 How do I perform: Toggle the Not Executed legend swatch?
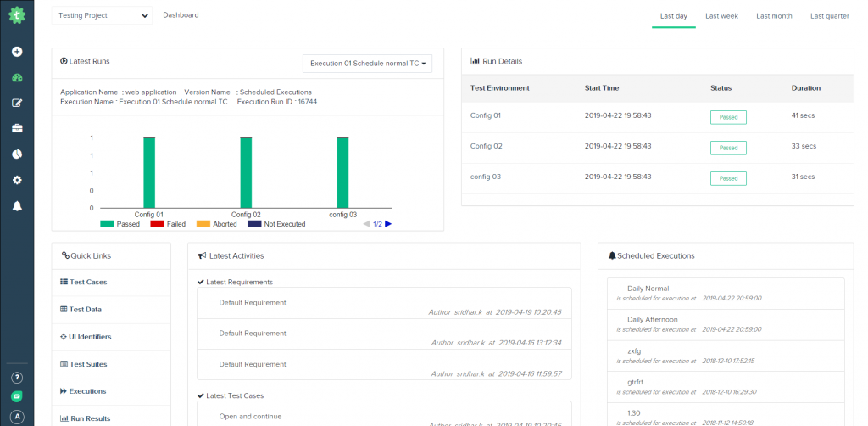pyautogui.click(x=253, y=224)
